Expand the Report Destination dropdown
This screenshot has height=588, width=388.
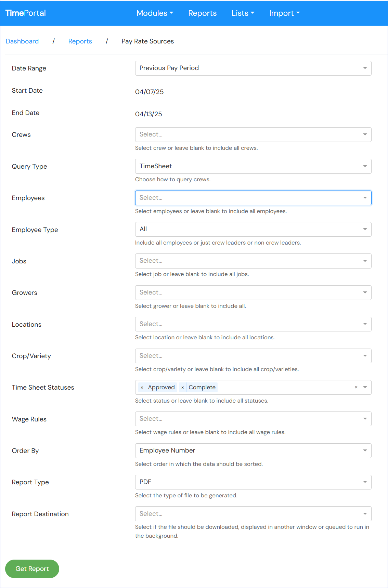253,514
